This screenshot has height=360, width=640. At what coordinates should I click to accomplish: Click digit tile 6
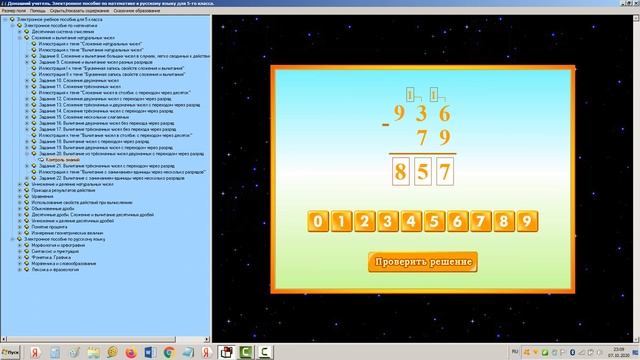[x=458, y=221]
